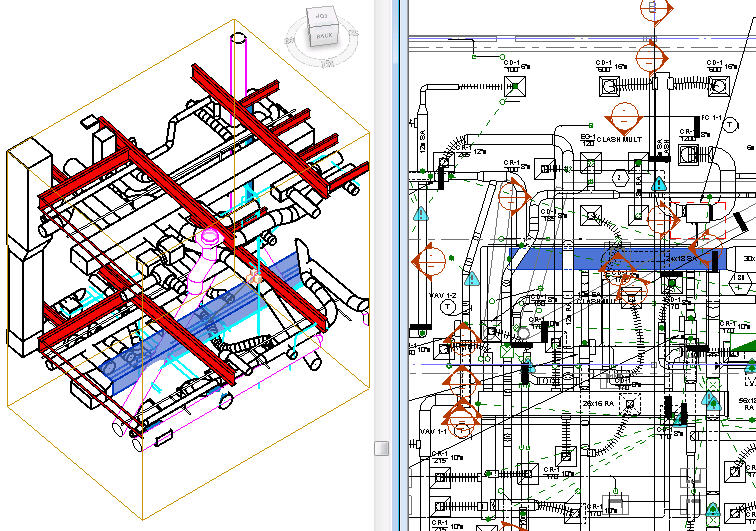Viewport: 756px width, 531px height.
Task: Click the cyan warning triangle at far left of plan
Action: click(421, 212)
